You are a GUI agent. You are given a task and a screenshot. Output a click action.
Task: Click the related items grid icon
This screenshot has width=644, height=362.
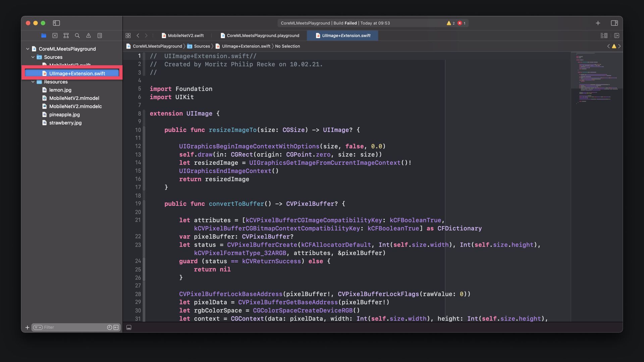pos(128,36)
